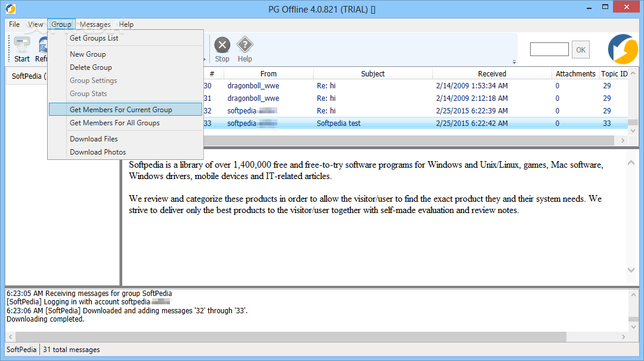644x361 pixels.
Task: Maximize the PG Offline window
Action: [605, 7]
